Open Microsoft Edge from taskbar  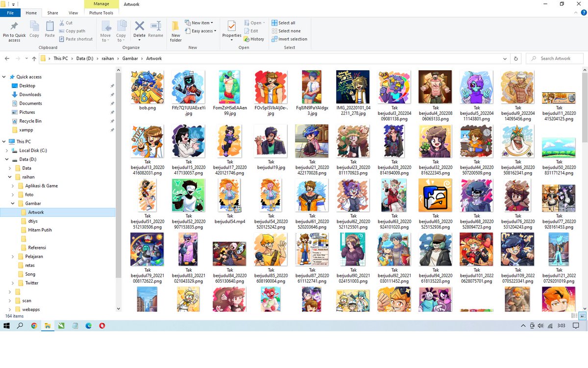89,325
